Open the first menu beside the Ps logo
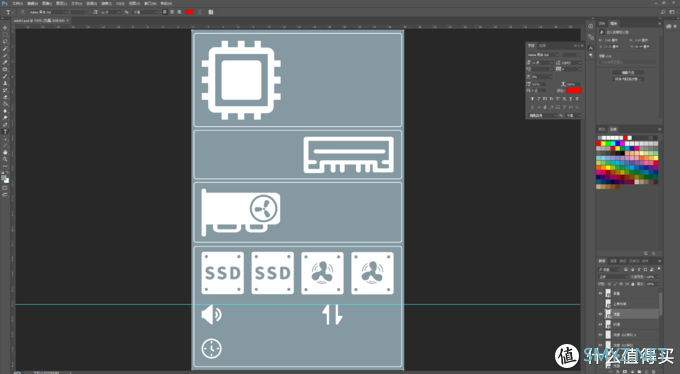The height and width of the screenshot is (374, 680). (x=17, y=3)
